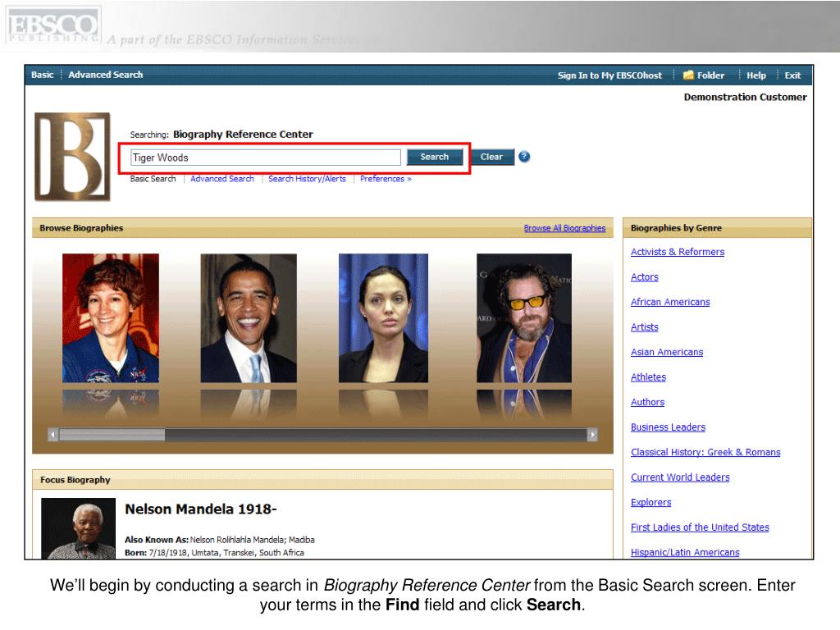Select the dark-haired woman portrait thumbnail
Image resolution: width=840 pixels, height=630 pixels.
point(384,318)
